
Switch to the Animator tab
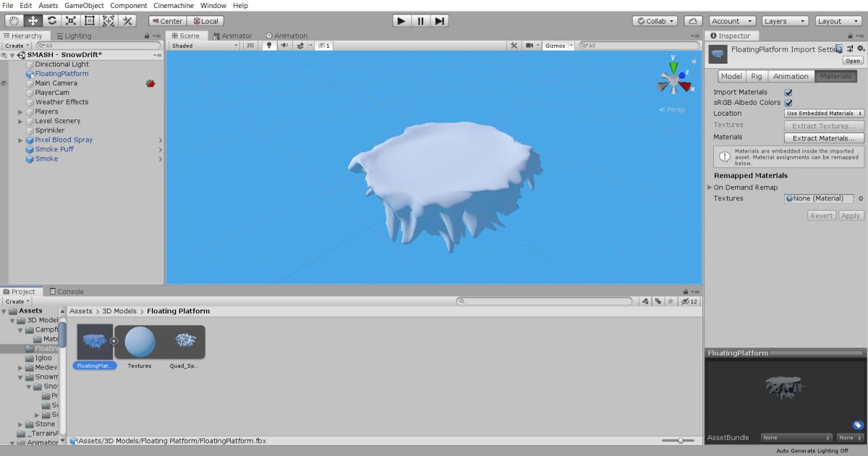(233, 35)
